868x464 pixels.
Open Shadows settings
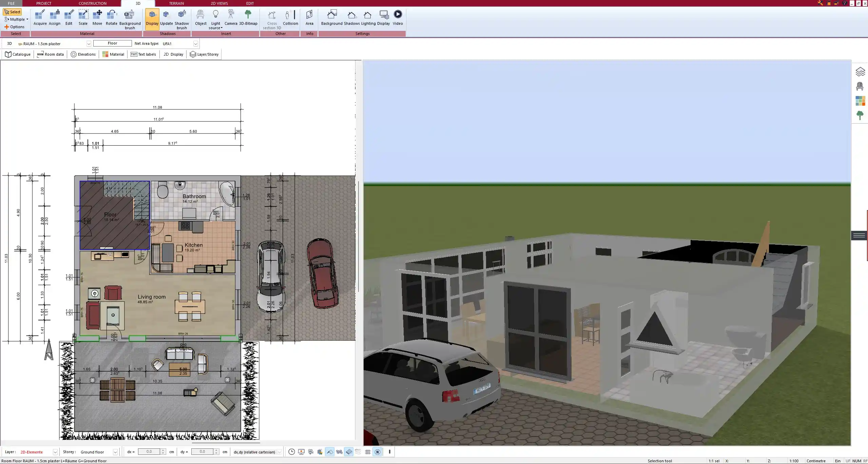(352, 18)
